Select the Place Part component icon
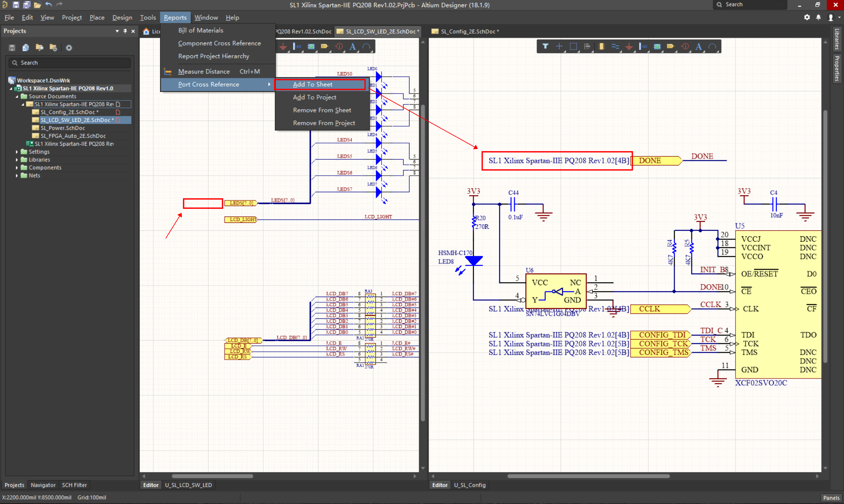This screenshot has height=504, width=844. coord(601,46)
